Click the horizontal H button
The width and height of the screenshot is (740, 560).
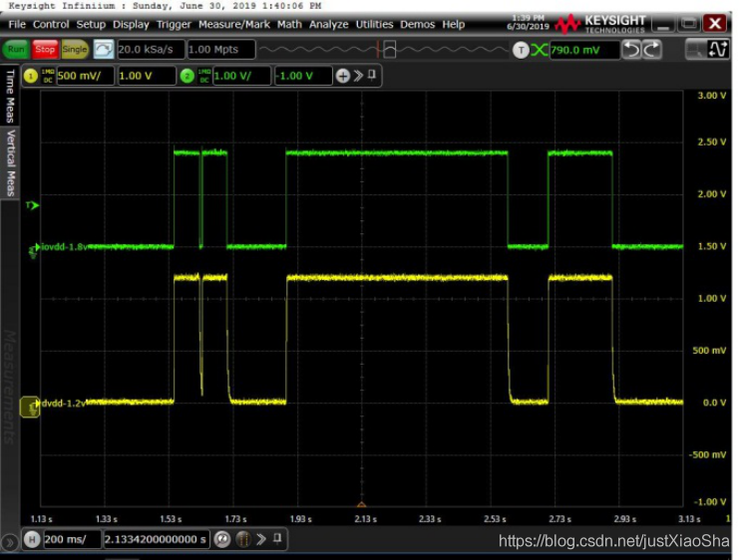[32, 539]
